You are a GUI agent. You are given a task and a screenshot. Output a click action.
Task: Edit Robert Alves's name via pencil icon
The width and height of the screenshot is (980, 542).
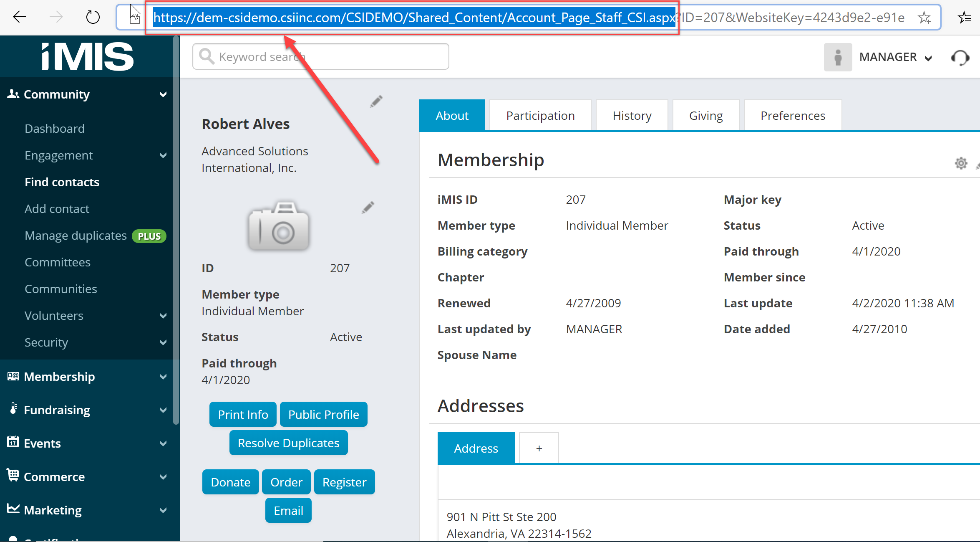pyautogui.click(x=375, y=101)
